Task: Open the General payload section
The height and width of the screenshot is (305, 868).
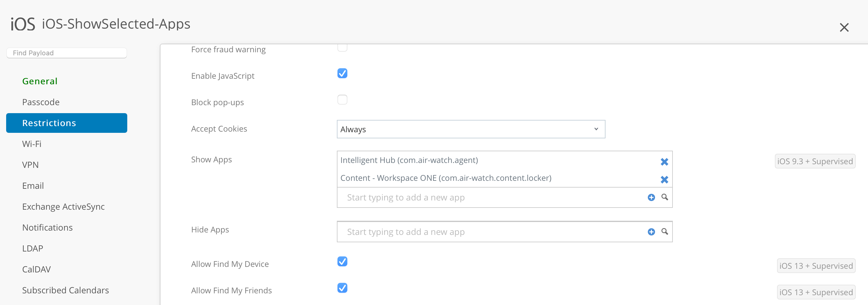Action: pyautogui.click(x=40, y=81)
